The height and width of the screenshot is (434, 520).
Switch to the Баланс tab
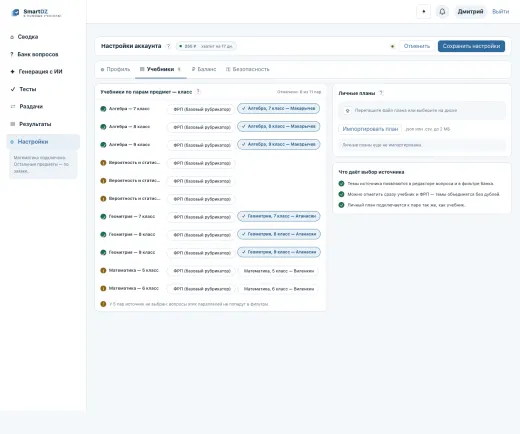coord(204,69)
